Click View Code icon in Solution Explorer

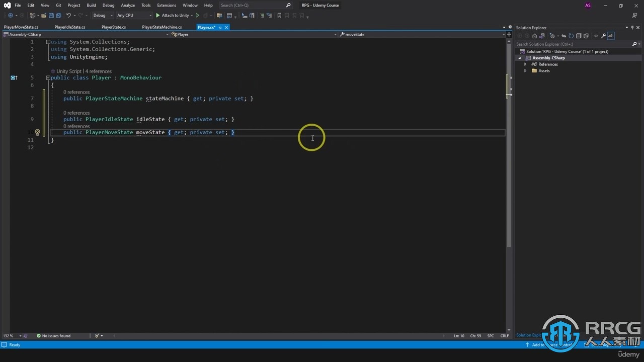596,36
